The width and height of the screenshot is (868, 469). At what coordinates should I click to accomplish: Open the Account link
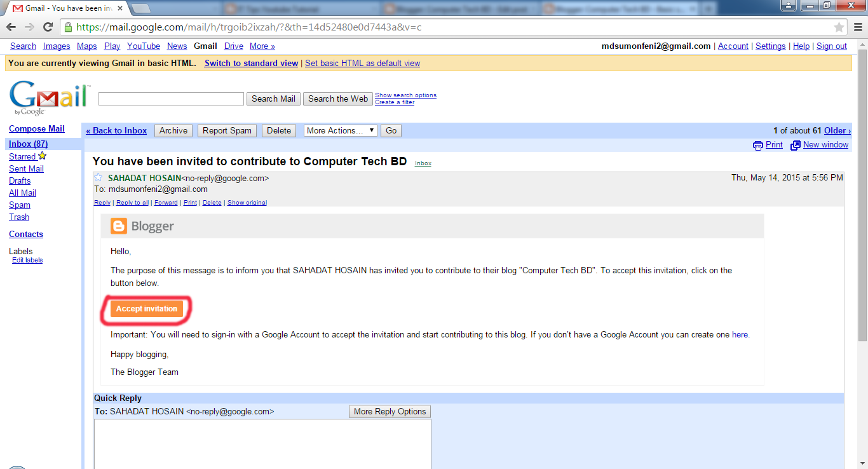point(733,46)
